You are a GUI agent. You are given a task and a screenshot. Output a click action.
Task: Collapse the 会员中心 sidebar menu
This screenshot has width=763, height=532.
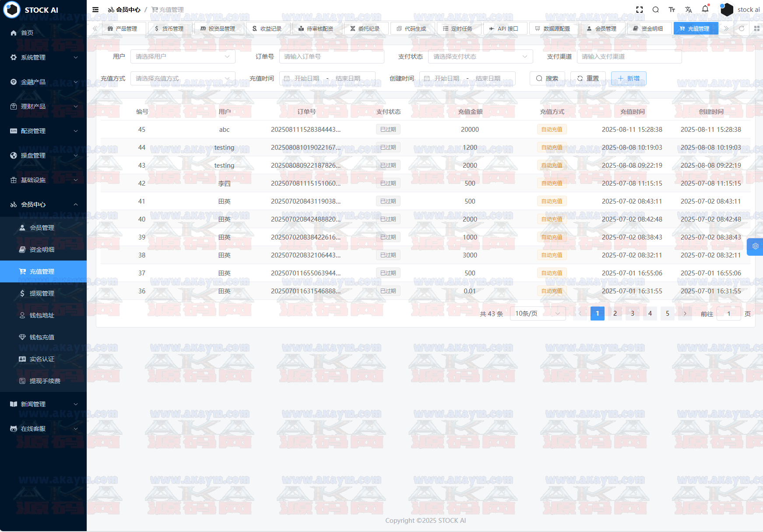(x=43, y=204)
